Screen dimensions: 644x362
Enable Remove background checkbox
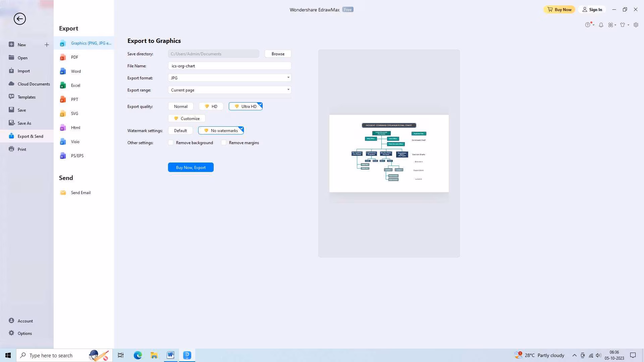[x=171, y=143]
